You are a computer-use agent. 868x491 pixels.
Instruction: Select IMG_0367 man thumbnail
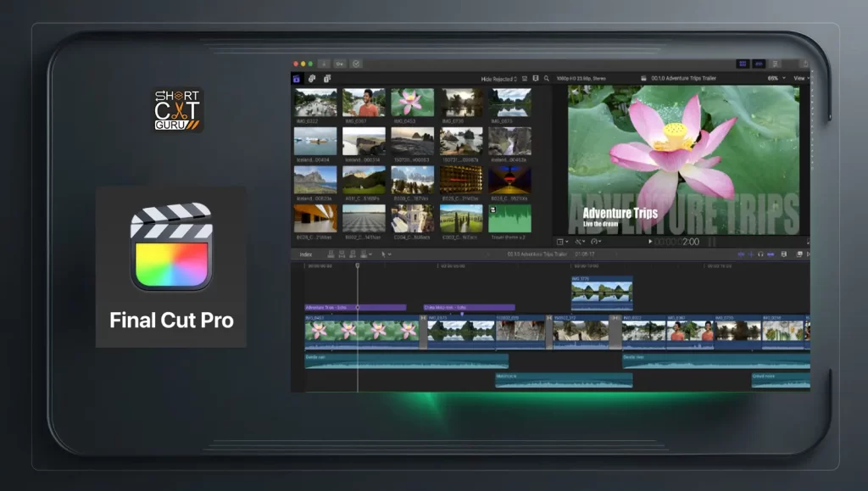tap(364, 103)
